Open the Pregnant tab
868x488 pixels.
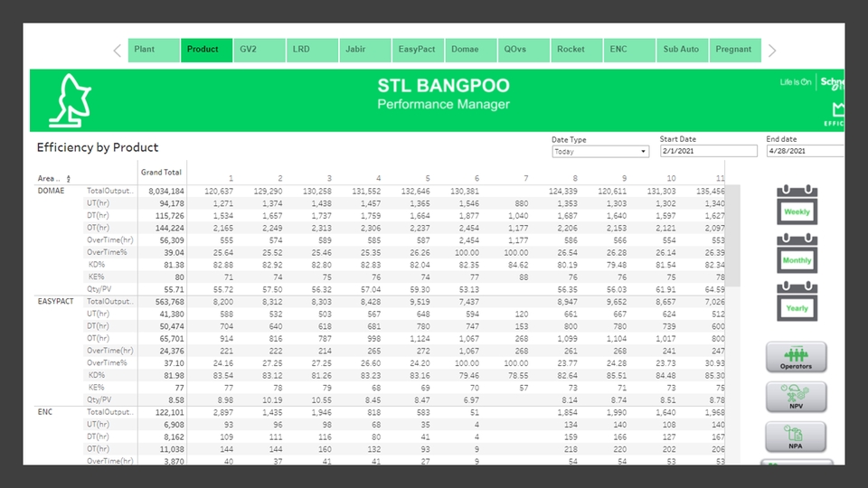[735, 50]
